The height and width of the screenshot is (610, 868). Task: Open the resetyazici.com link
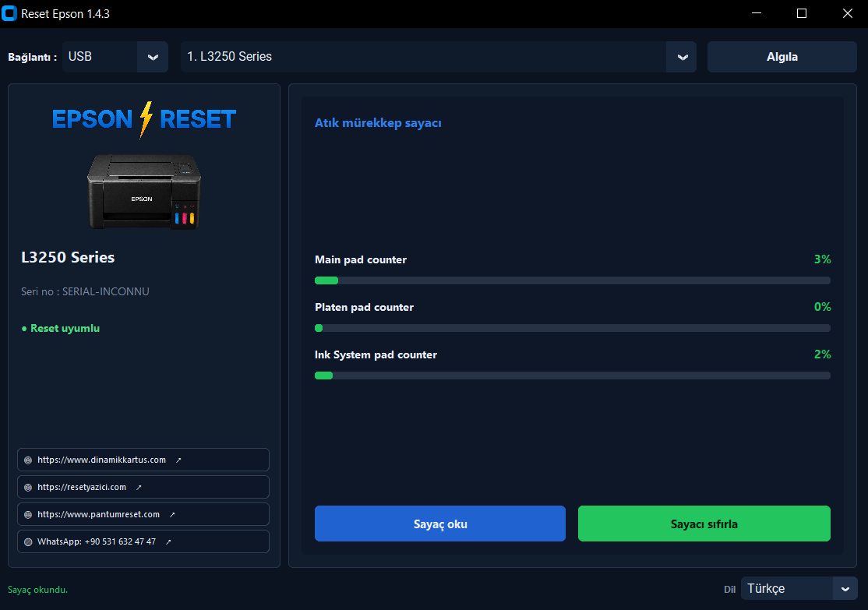(143, 487)
